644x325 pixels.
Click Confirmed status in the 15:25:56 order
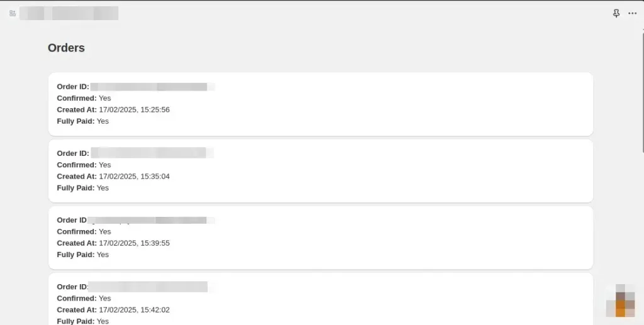[x=104, y=99]
